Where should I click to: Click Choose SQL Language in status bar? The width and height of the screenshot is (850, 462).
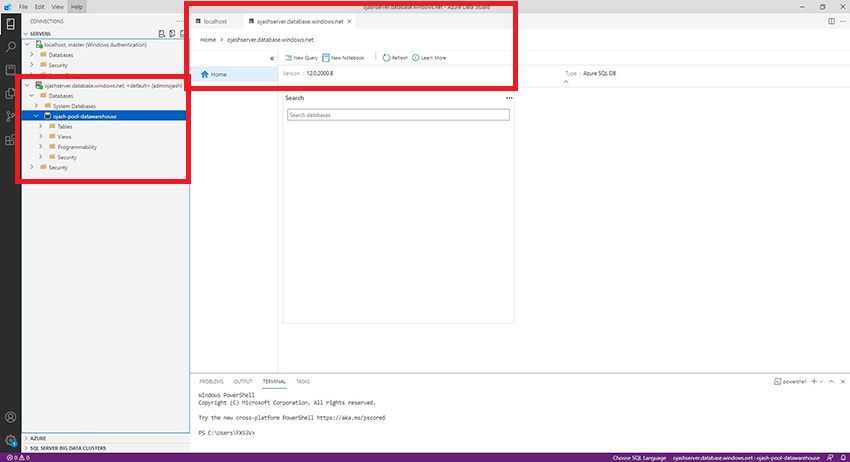(x=639, y=458)
